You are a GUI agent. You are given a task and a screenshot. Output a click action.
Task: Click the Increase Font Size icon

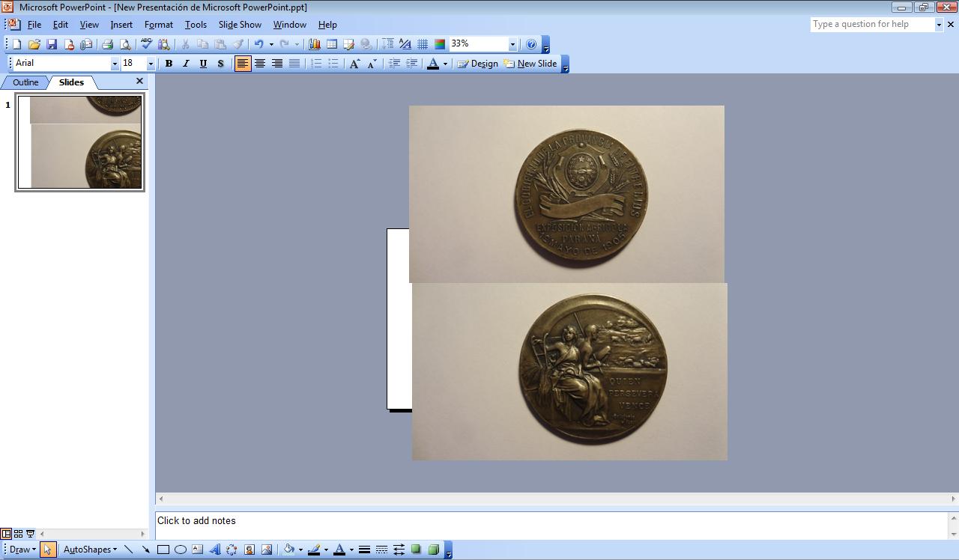[x=354, y=64]
